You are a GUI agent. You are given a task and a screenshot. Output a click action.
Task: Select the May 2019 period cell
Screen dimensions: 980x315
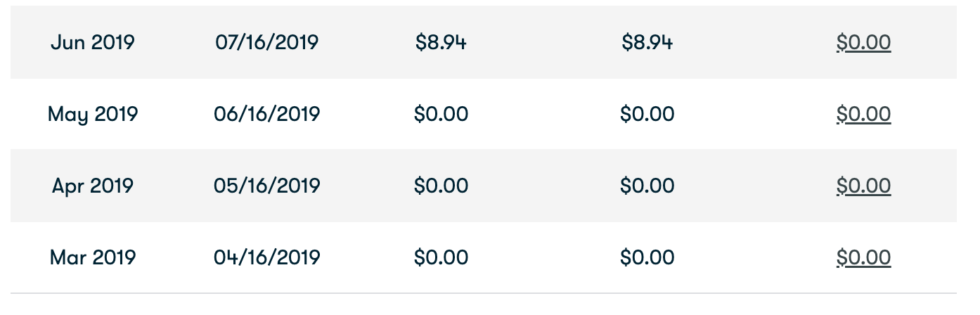(x=93, y=114)
